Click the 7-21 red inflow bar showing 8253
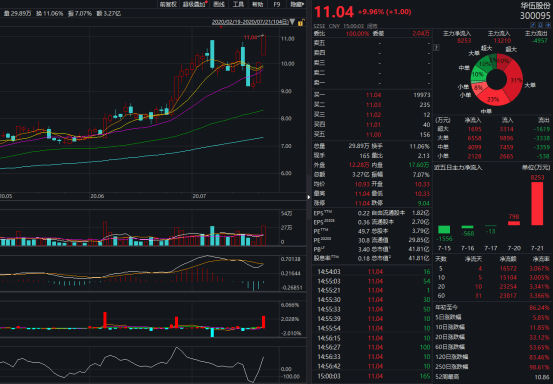The image size is (553, 384). click(537, 203)
